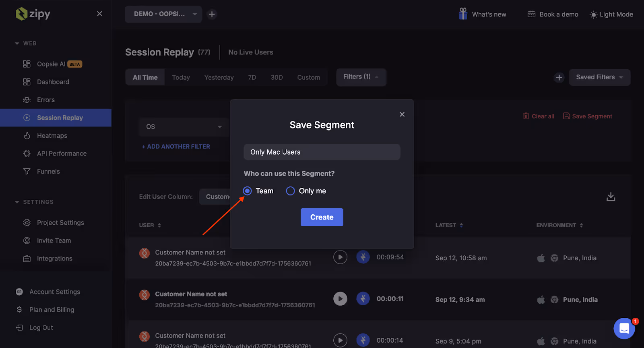Image resolution: width=644 pixels, height=348 pixels.
Task: Open the Edit User Column selector
Action: click(215, 197)
